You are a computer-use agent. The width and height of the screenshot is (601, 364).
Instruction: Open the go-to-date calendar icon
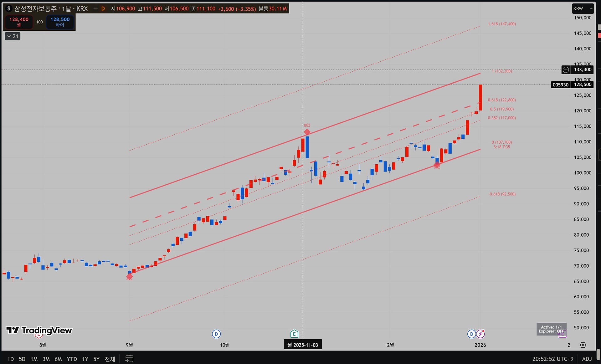click(x=129, y=358)
